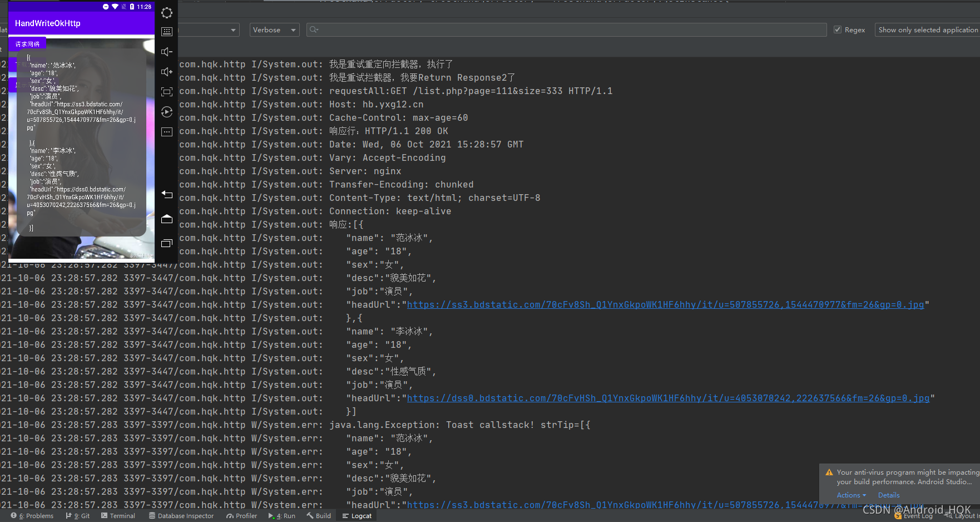Image resolution: width=980 pixels, height=522 pixels.
Task: Click log line starting 'requestAll:GET /list.php'
Action: pyautogui.click(x=471, y=91)
